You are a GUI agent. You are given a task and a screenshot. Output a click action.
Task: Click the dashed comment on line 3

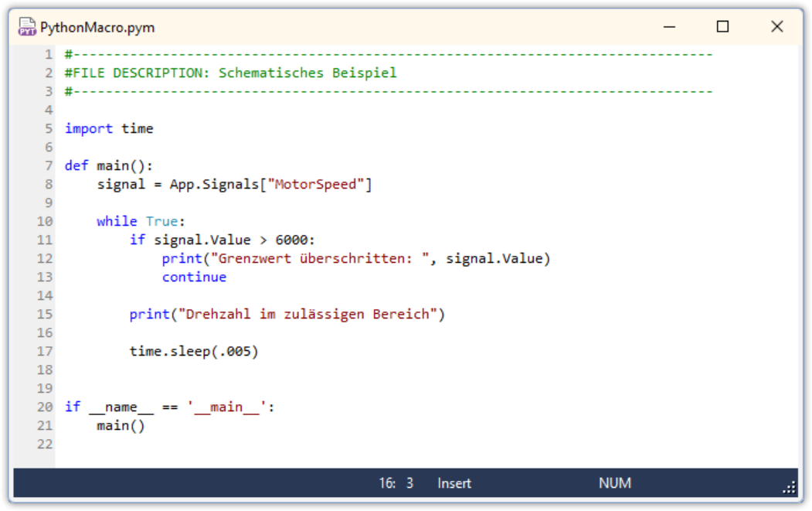click(389, 91)
